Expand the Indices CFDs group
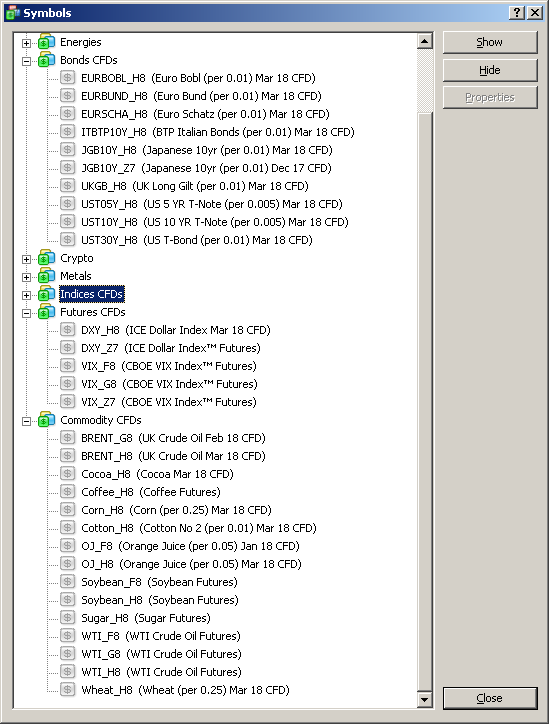This screenshot has height=724, width=549. click(x=27, y=296)
